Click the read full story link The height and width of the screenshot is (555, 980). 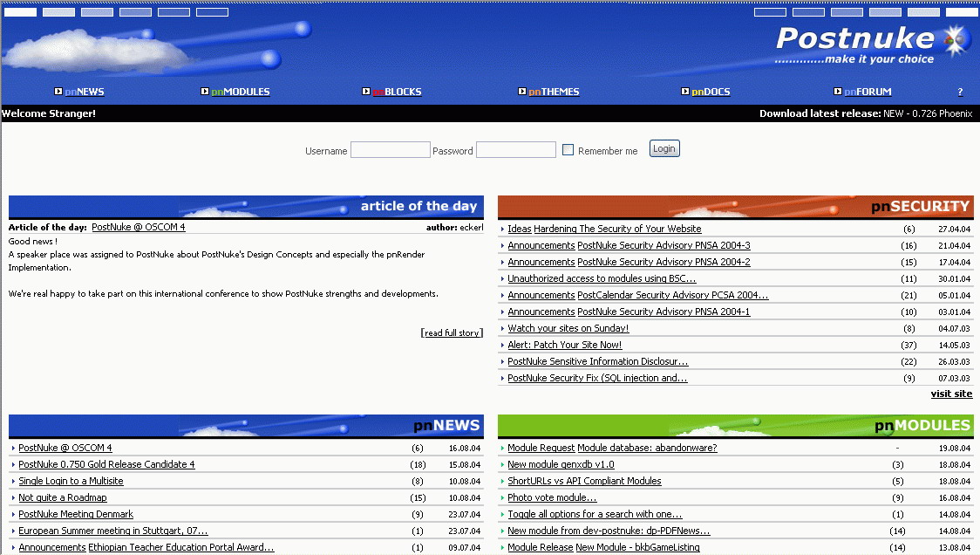click(x=452, y=332)
